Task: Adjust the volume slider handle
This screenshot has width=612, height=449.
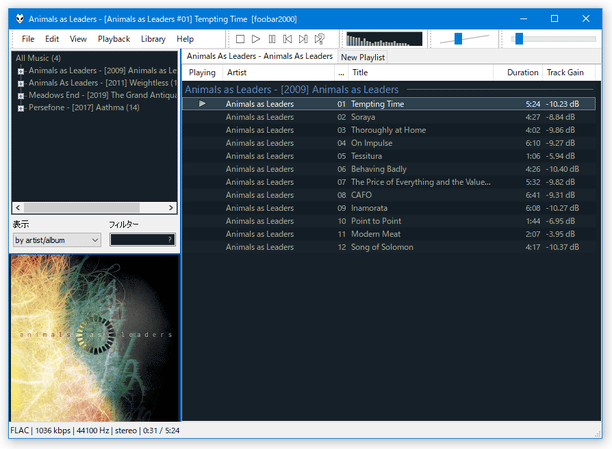Action: coord(458,38)
